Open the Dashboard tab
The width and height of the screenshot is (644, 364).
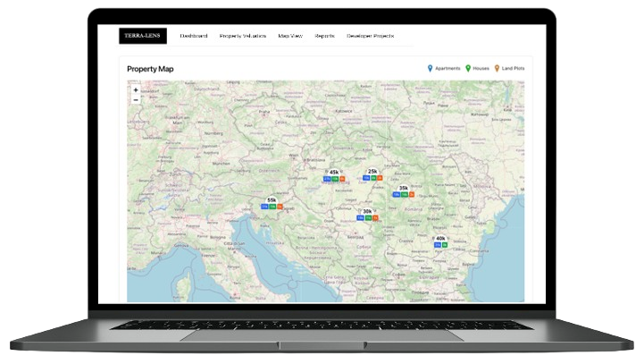tap(194, 36)
